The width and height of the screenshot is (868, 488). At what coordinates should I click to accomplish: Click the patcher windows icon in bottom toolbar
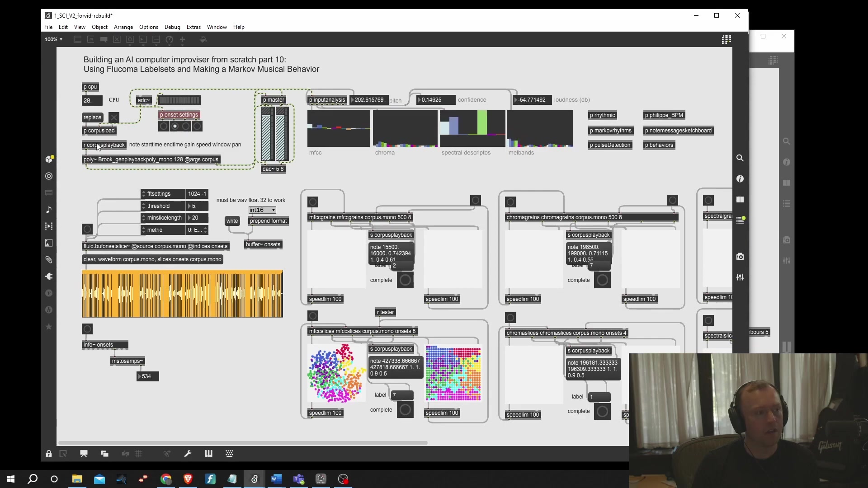point(104,454)
